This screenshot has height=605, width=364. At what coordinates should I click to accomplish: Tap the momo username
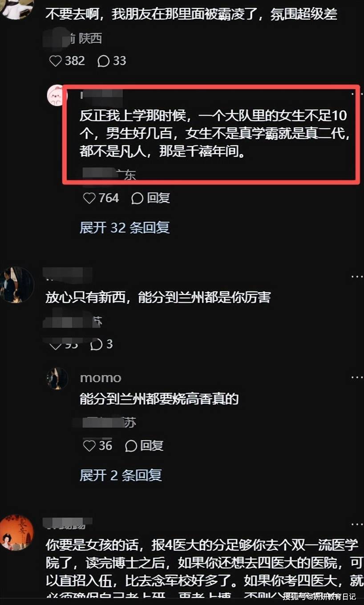[x=101, y=378]
